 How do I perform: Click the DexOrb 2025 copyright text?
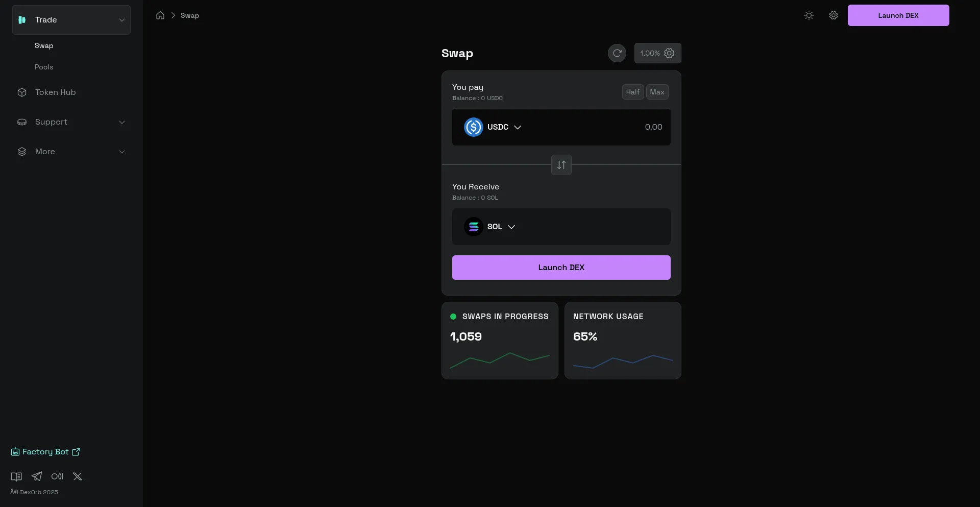(34, 492)
